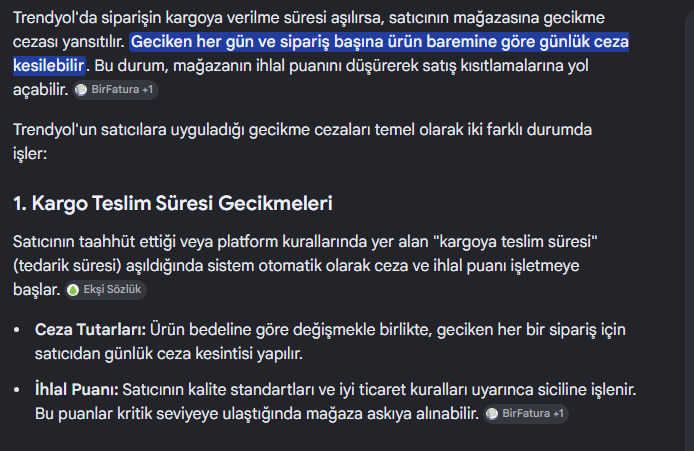Click the opening sentence "Trendyol'da siparişin kargoya verilme"
694x451 pixels.
coord(308,30)
